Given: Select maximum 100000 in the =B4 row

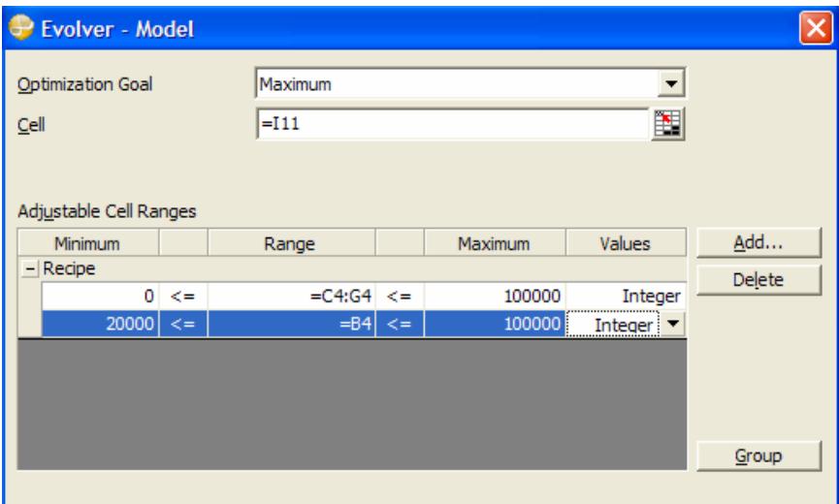Looking at the screenshot, I should click(495, 324).
